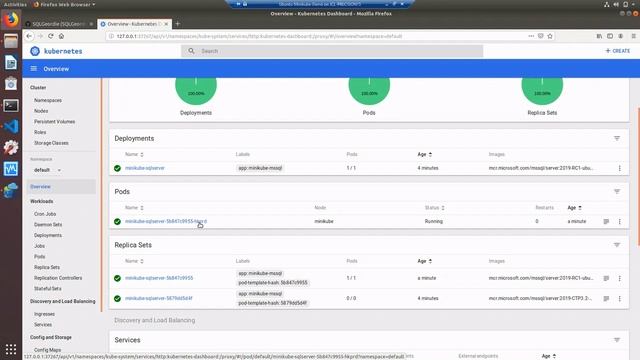Open Daemon Sets in sidebar

(x=48, y=224)
